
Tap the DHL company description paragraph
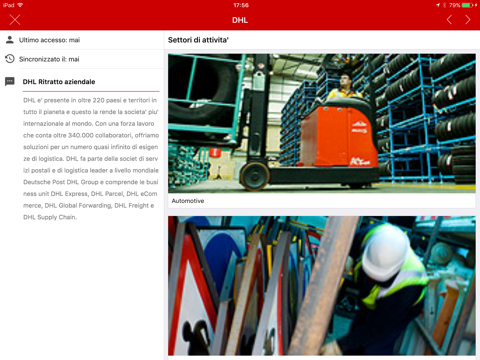(x=91, y=159)
